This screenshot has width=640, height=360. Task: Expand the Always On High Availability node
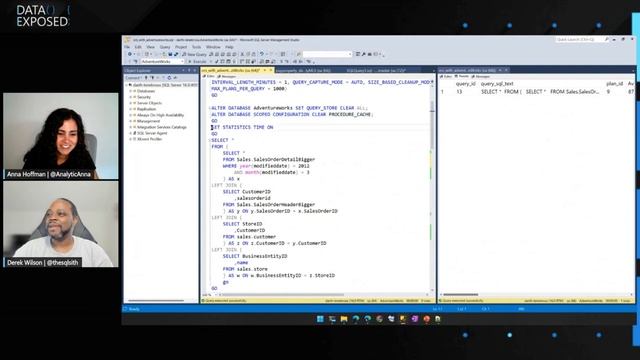pos(131,115)
